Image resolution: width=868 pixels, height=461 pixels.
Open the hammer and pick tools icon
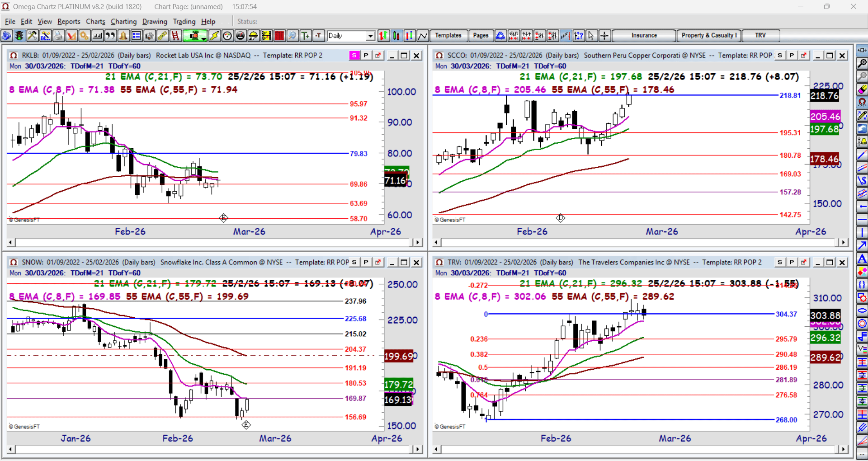tap(32, 36)
